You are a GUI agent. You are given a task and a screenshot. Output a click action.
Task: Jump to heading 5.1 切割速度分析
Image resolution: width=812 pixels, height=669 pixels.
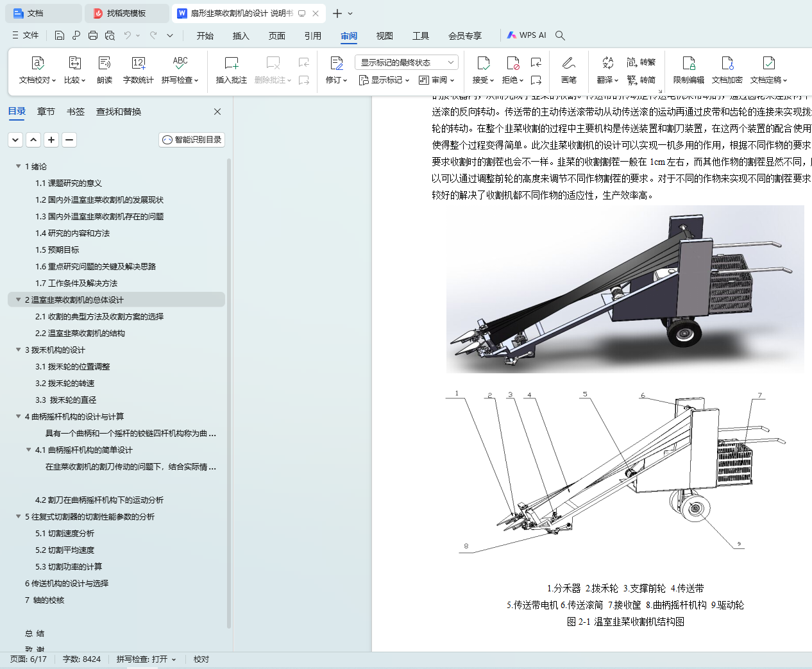[x=65, y=533]
